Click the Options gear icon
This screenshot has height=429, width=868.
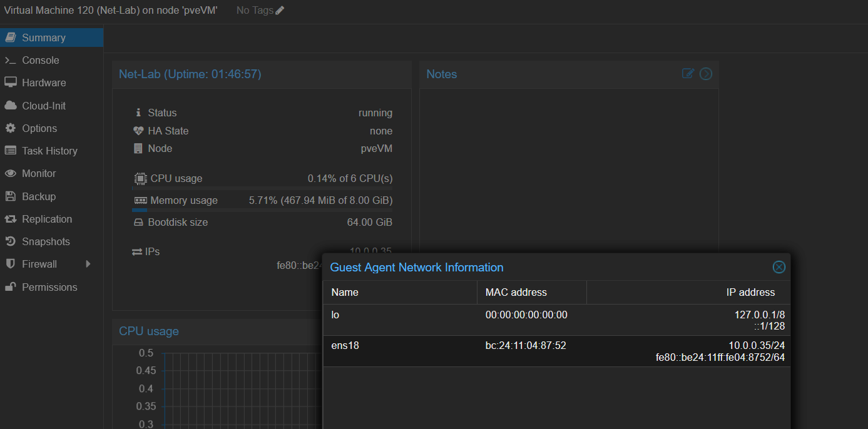[x=10, y=128]
